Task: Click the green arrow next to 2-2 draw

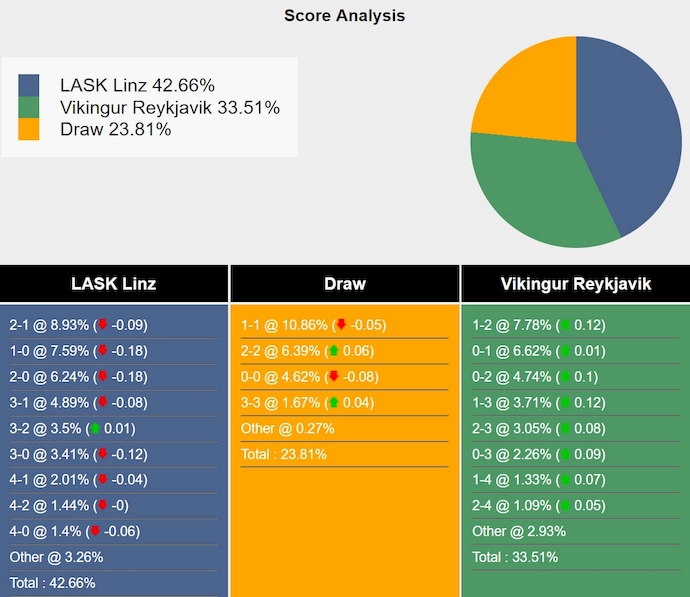Action: (334, 351)
